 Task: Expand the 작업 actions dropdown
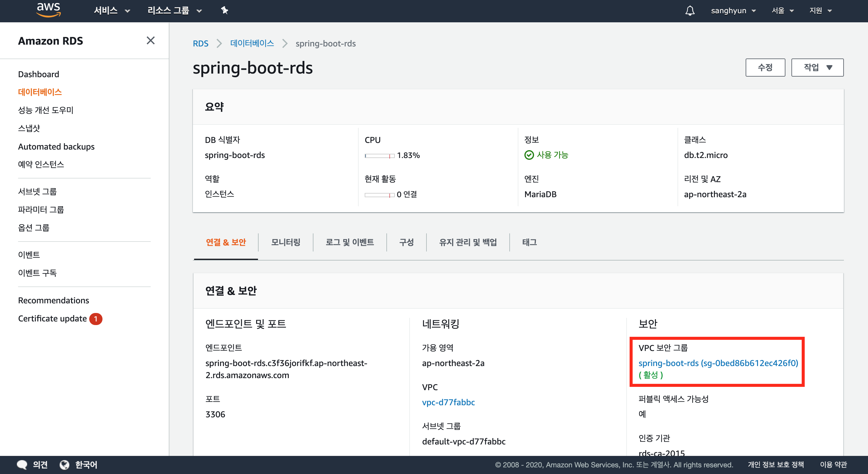tap(817, 68)
